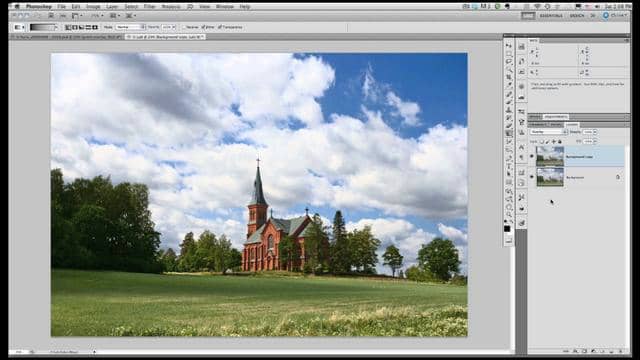This screenshot has height=360, width=640.
Task: Open the Window menu
Action: pyautogui.click(x=224, y=7)
